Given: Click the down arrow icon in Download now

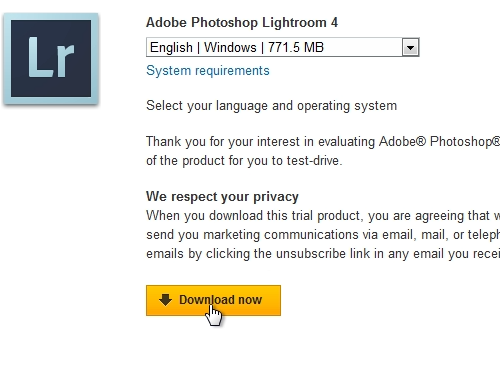Looking at the screenshot, I should [x=165, y=300].
